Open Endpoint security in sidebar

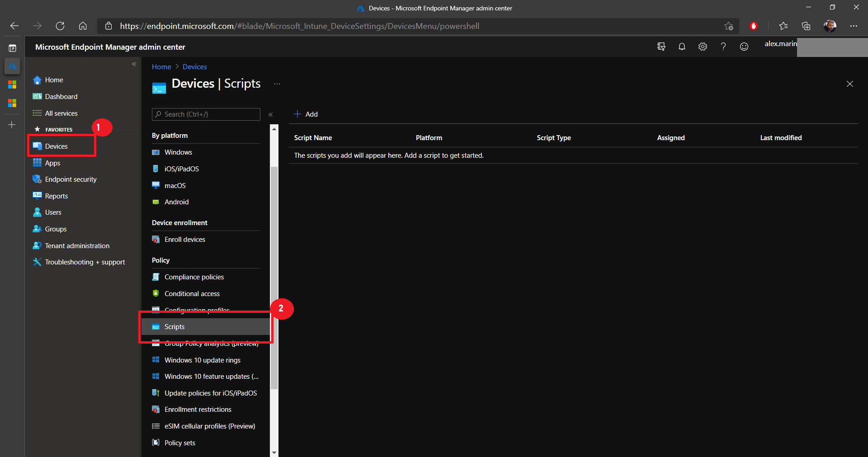pyautogui.click(x=71, y=179)
